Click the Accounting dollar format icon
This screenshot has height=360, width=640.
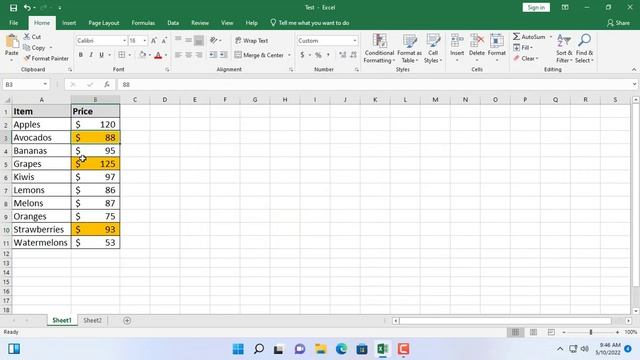coord(302,55)
